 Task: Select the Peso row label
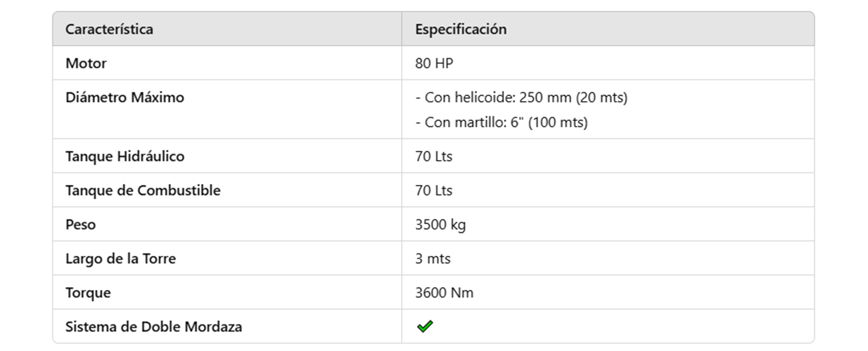81,225
